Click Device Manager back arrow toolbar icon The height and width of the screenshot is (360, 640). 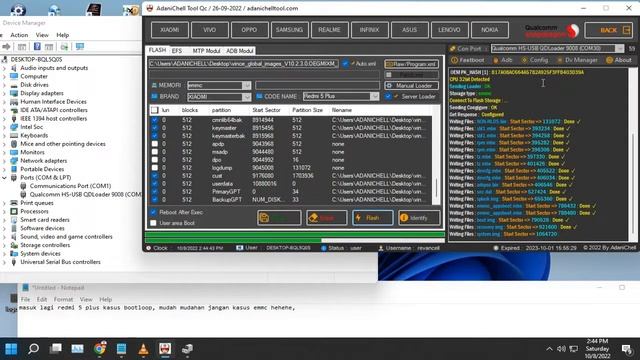pos(6,47)
